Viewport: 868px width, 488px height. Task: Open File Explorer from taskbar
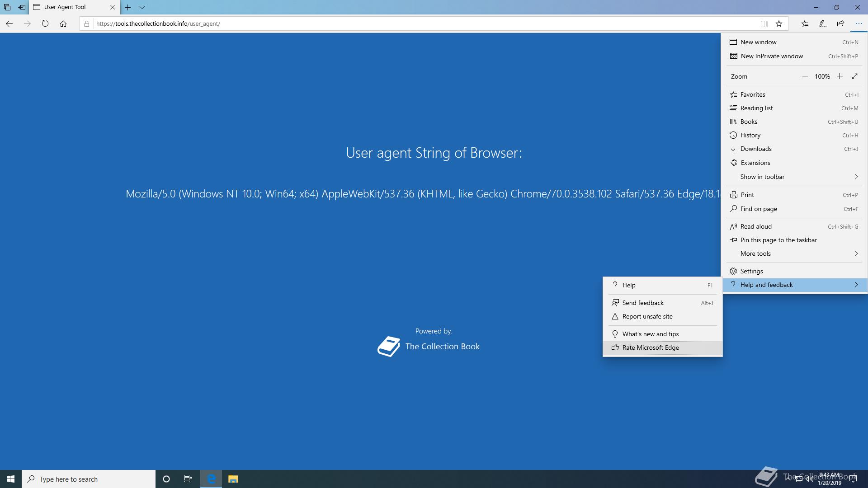(233, 479)
